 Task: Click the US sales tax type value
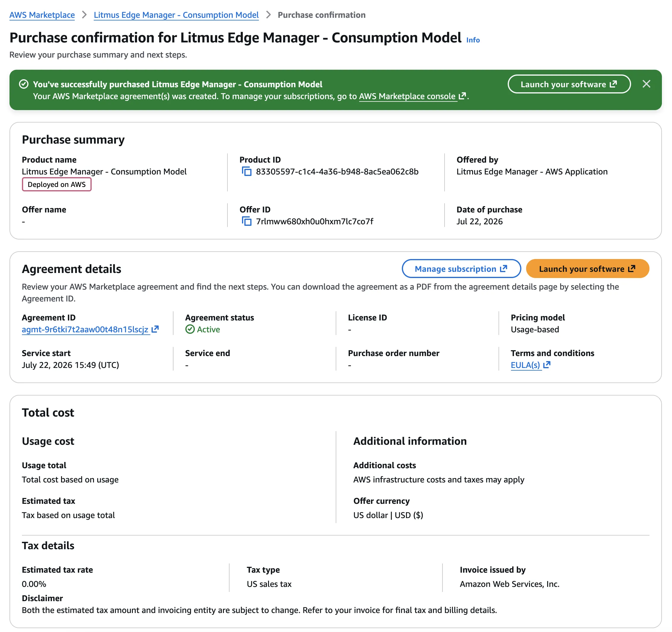pos(269,584)
